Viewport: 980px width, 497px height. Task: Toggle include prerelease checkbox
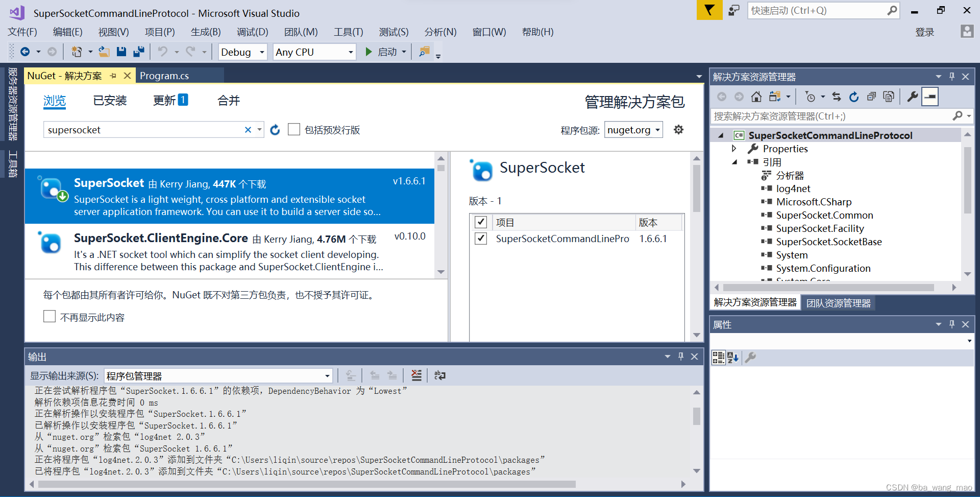[294, 129]
